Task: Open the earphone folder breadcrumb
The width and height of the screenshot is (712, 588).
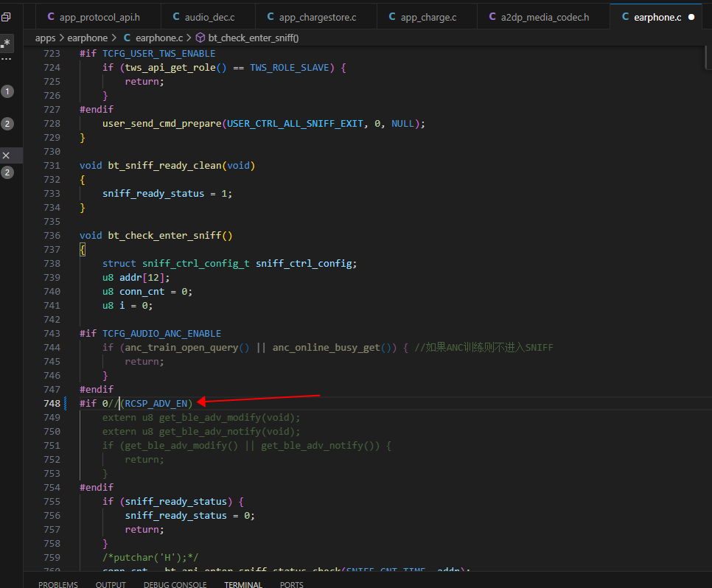Action: pyautogui.click(x=88, y=38)
